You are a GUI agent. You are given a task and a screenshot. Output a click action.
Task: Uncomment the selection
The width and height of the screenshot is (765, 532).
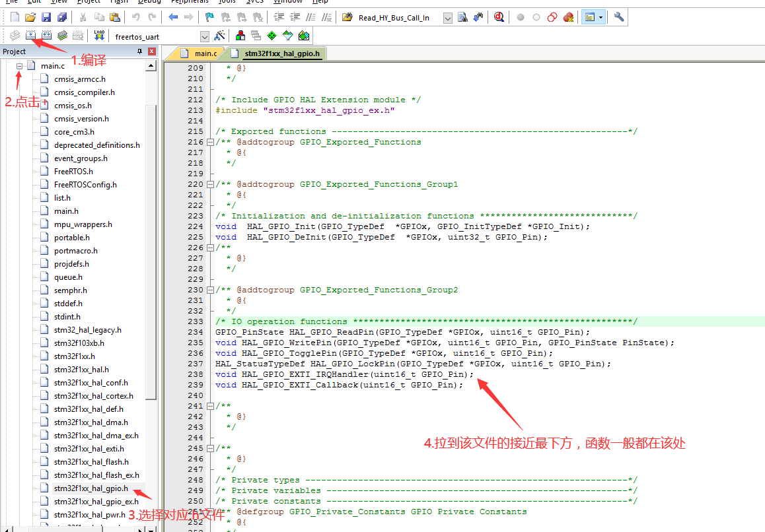pos(327,18)
